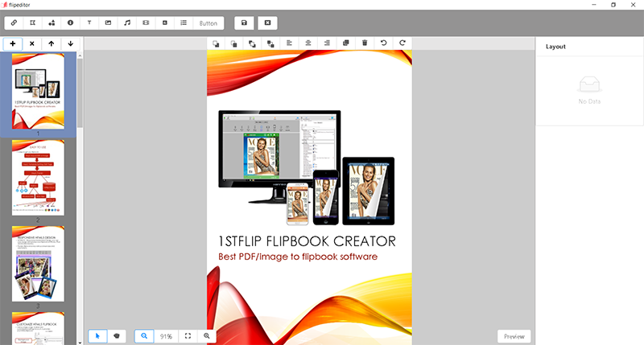The width and height of the screenshot is (644, 345).
Task: Click the list icon in top toolbar
Action: click(x=184, y=23)
